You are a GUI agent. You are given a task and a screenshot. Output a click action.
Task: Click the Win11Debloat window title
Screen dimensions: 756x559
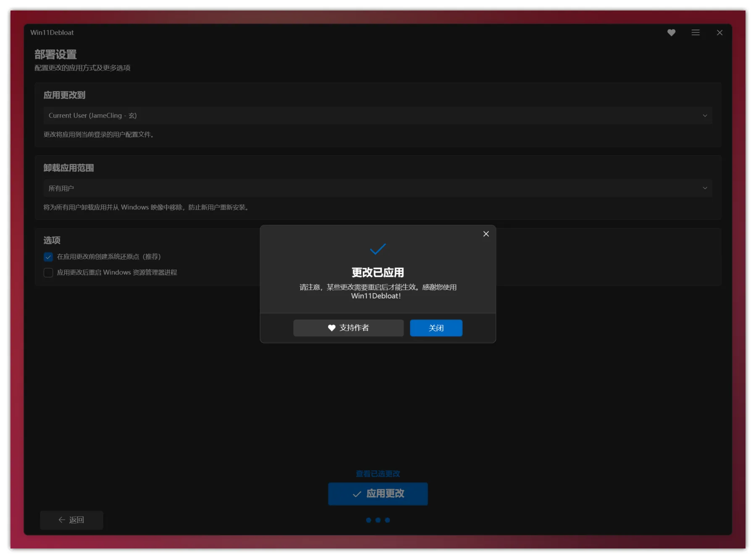(52, 33)
